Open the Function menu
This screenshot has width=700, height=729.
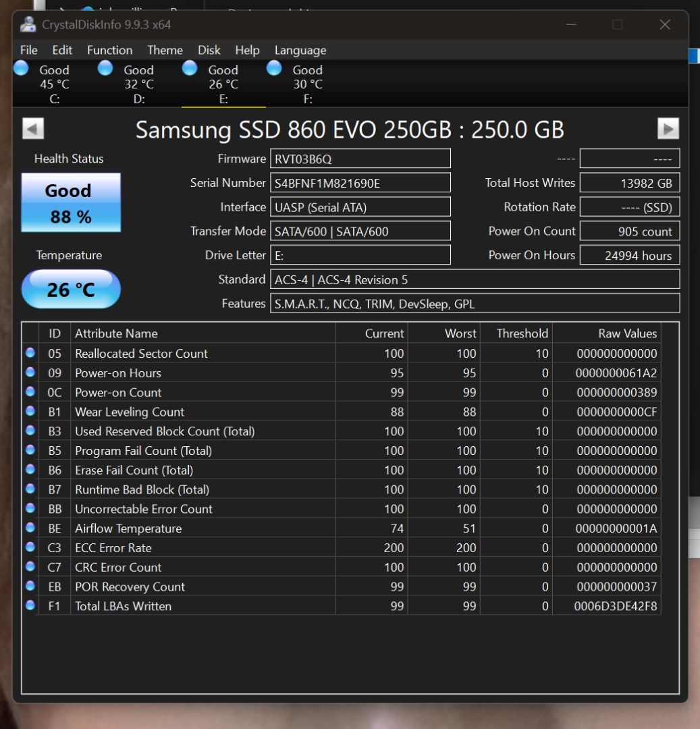coord(110,50)
